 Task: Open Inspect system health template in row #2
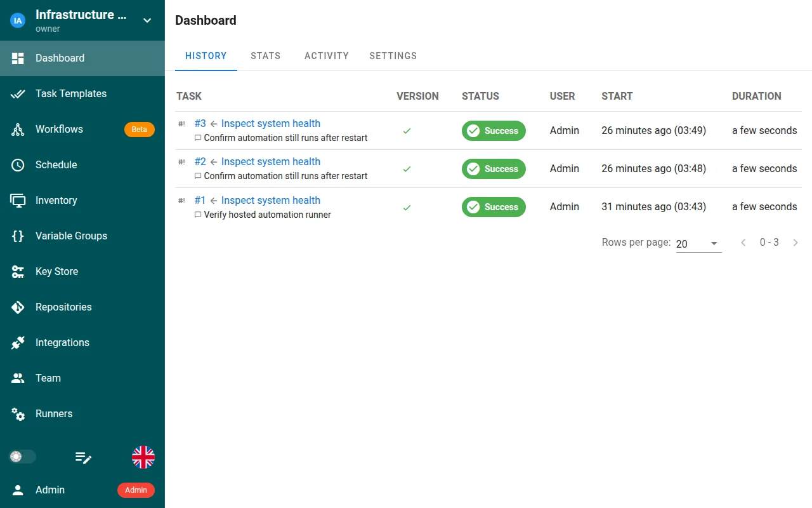[x=271, y=162]
